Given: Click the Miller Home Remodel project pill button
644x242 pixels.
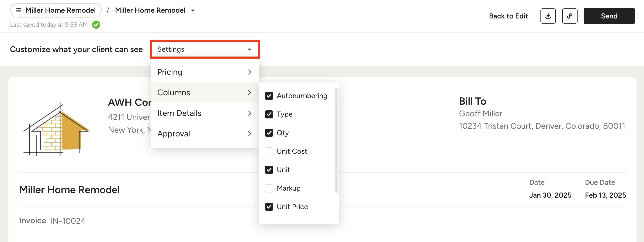Looking at the screenshot, I should pyautogui.click(x=56, y=10).
